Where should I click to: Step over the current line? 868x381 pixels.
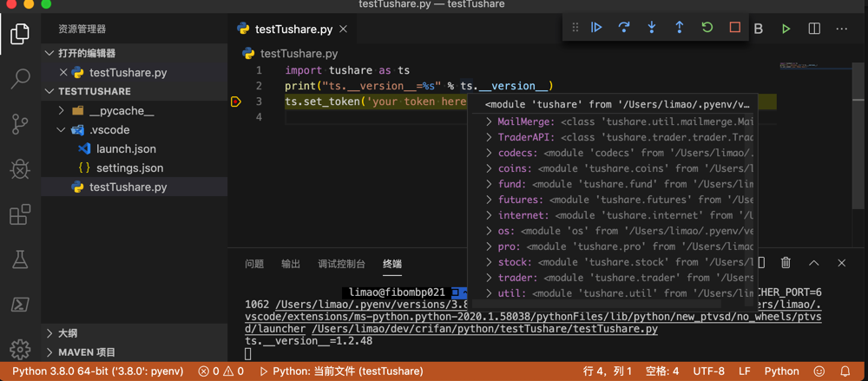[x=624, y=28]
